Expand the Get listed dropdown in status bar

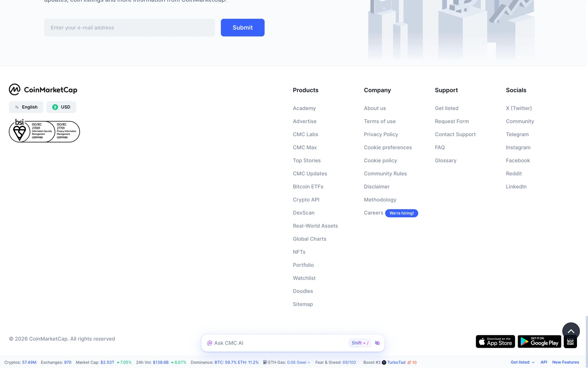point(523,362)
